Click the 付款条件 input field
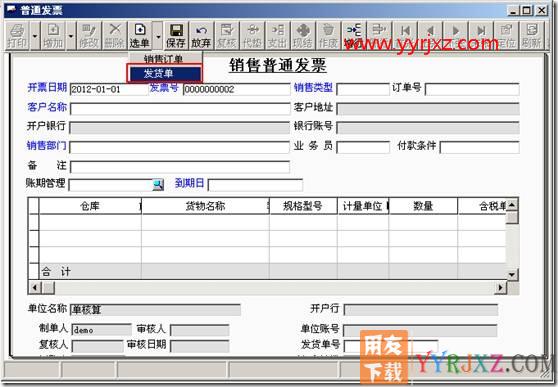 [480, 147]
